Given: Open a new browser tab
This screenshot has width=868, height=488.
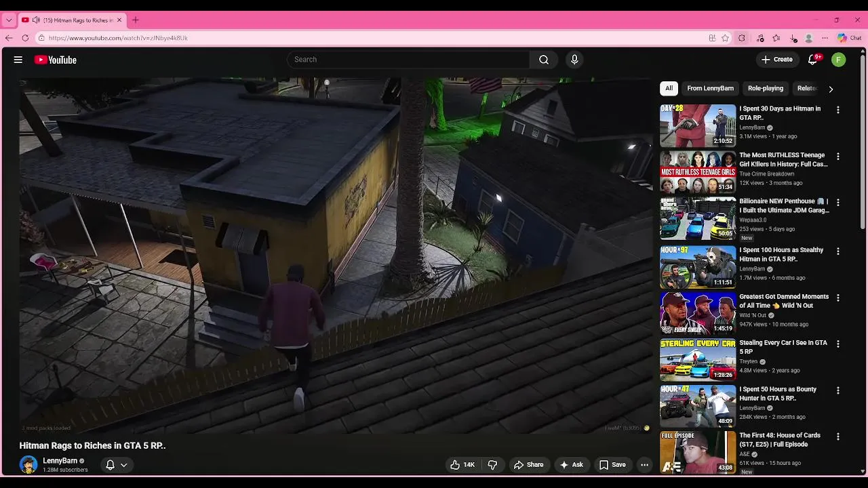Looking at the screenshot, I should point(135,20).
